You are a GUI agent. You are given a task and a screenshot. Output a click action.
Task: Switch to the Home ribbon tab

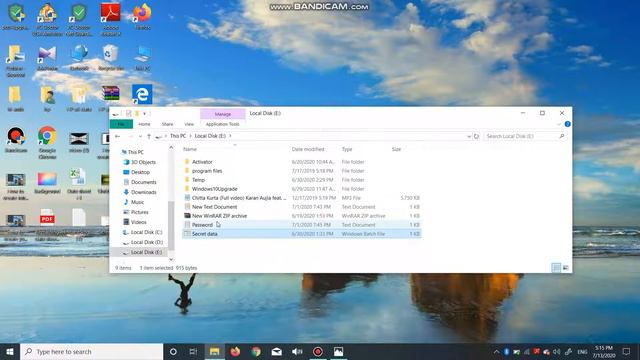pos(144,124)
